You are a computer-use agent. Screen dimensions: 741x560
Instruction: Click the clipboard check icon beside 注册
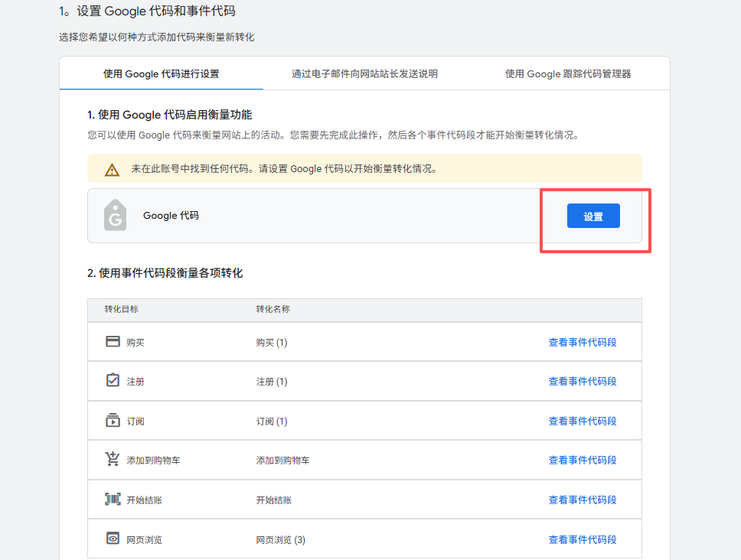(x=113, y=380)
